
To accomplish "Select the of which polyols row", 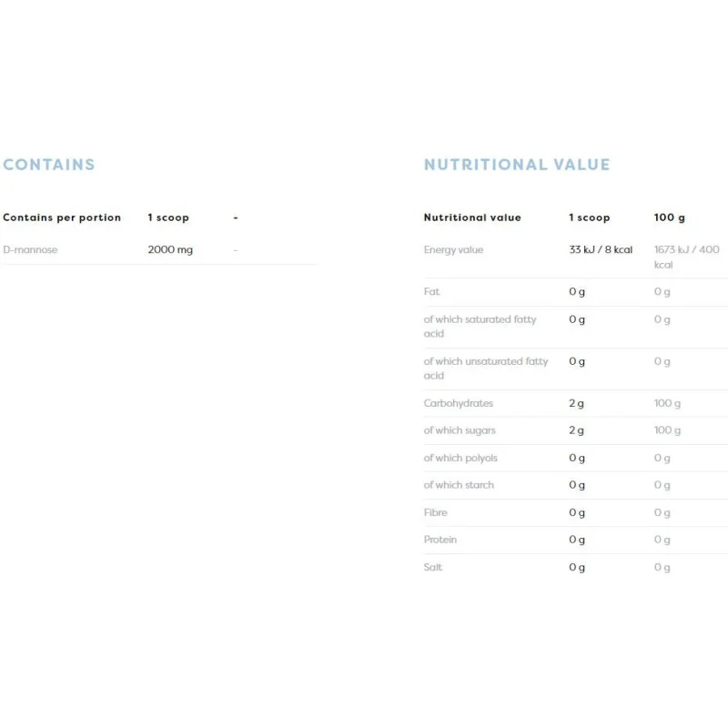I will (x=576, y=458).
